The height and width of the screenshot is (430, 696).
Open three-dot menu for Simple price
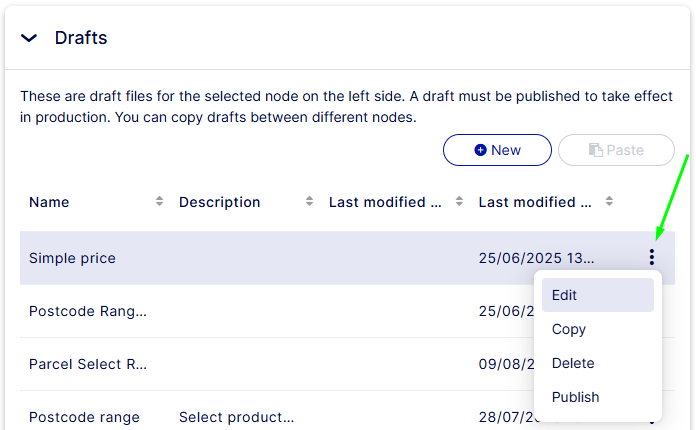point(652,258)
